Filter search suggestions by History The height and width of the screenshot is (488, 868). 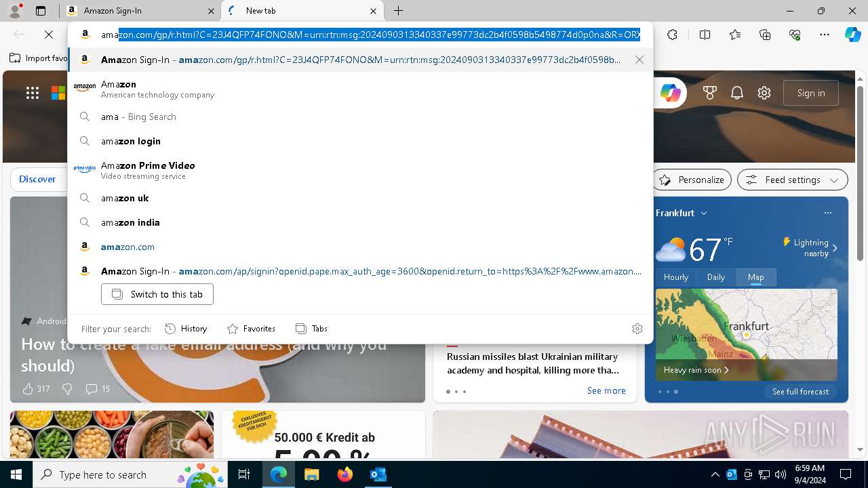(186, 329)
